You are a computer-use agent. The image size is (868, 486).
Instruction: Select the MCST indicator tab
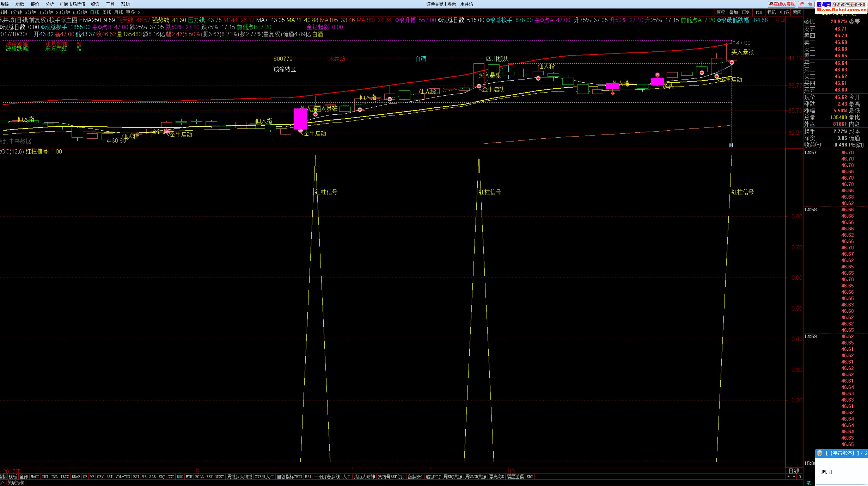220,477
